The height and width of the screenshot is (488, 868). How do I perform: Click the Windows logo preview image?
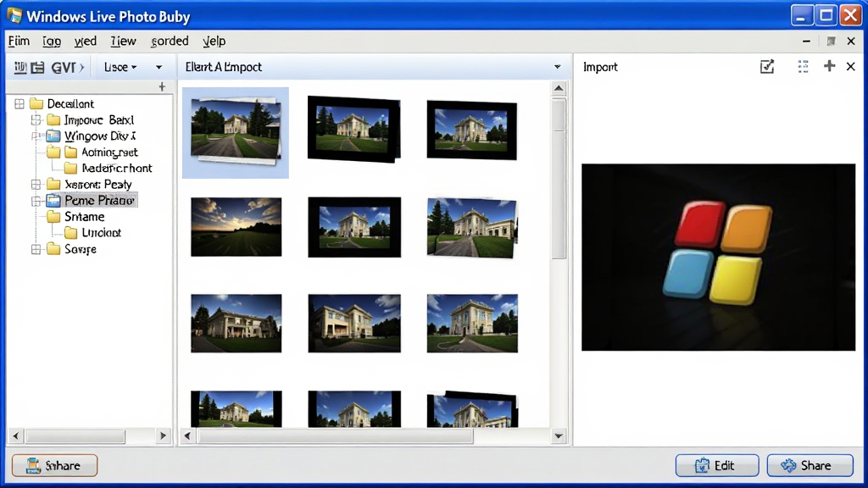pos(718,257)
